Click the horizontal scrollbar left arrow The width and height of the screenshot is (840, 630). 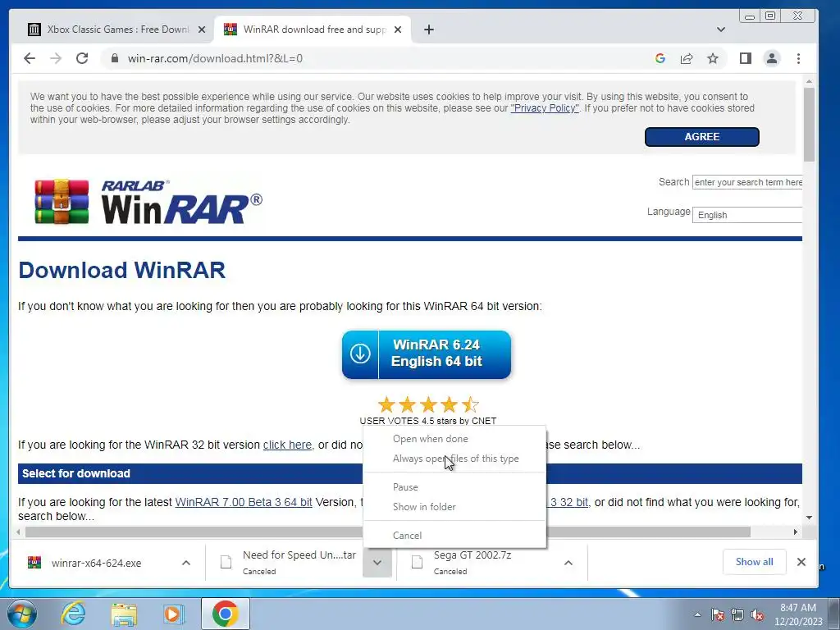[x=19, y=532]
